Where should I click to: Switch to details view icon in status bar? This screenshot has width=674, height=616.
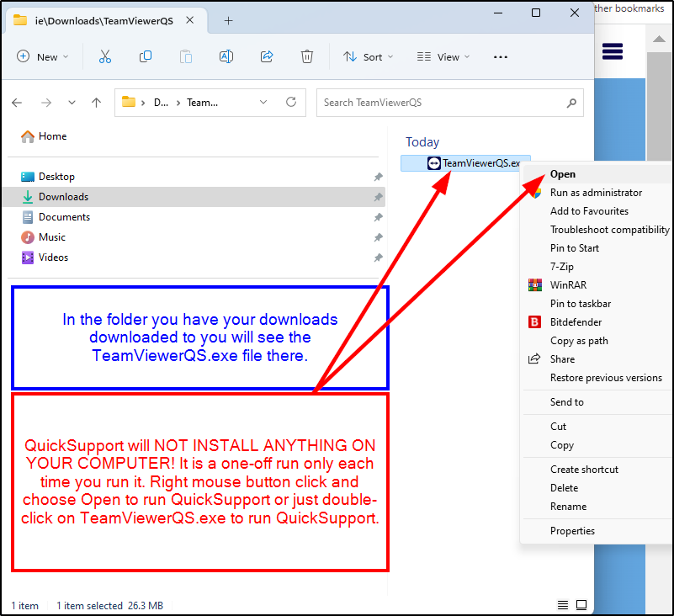click(563, 605)
